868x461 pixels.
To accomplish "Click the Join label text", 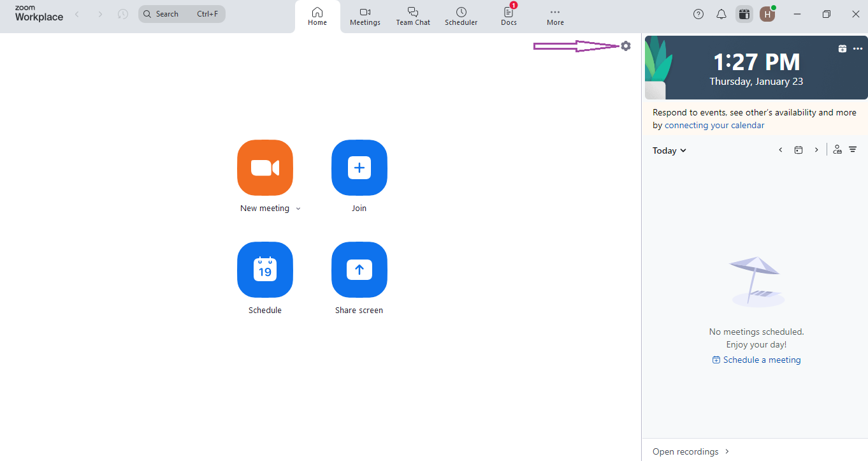I will tap(359, 209).
